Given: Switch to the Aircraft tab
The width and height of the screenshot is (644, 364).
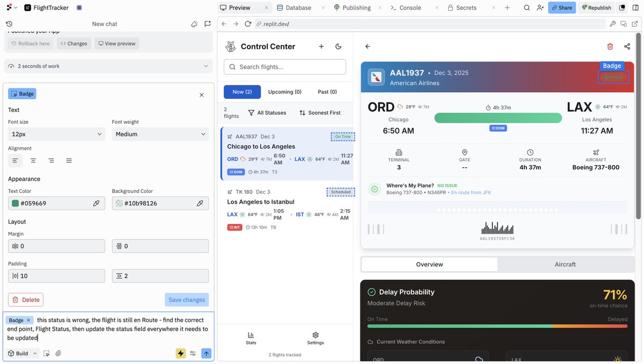Looking at the screenshot, I should 565,264.
